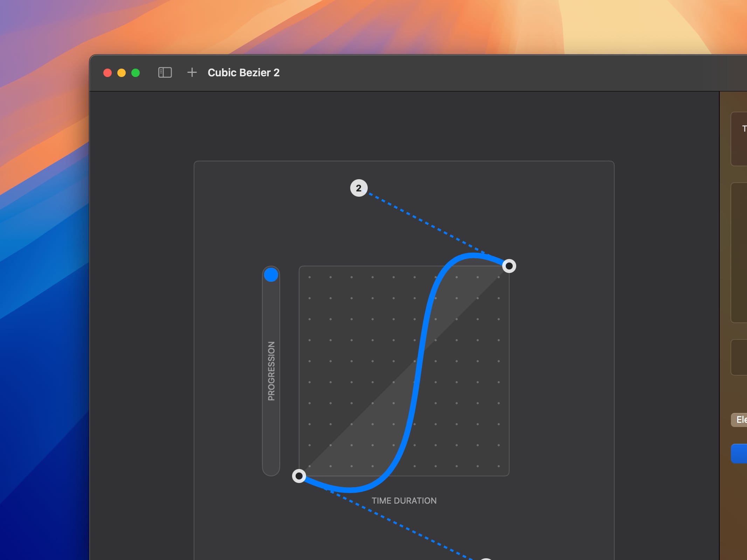Viewport: 747px width, 560px height.
Task: Select control handle labeled 2
Action: pyautogui.click(x=359, y=188)
